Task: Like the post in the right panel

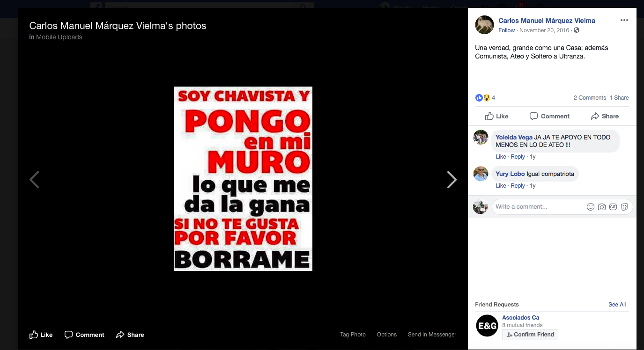Action: [496, 116]
